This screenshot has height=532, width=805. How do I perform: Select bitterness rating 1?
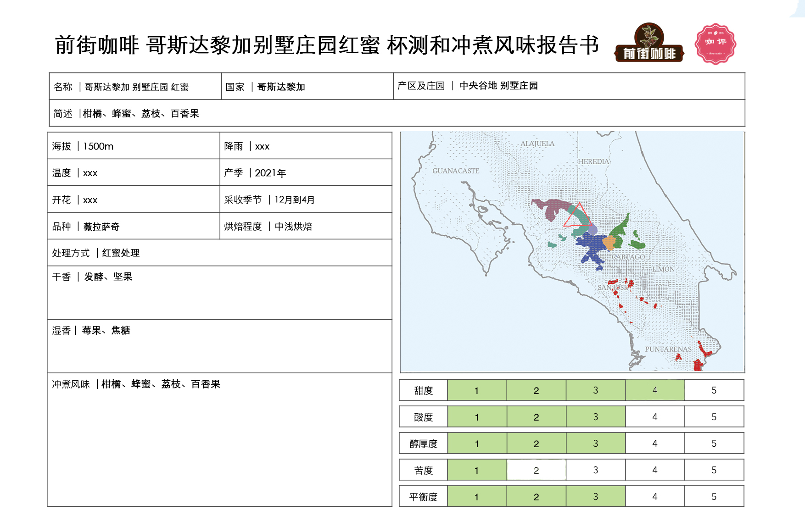tap(476, 470)
